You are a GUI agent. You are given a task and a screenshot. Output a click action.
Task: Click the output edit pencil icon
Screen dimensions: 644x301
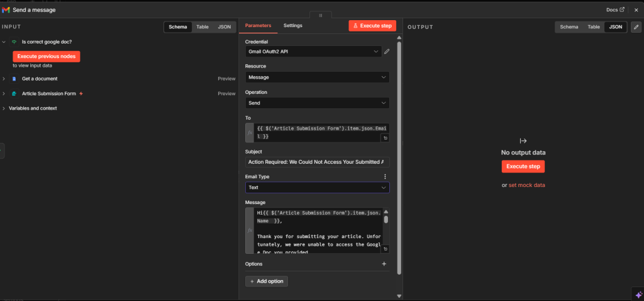pos(636,27)
